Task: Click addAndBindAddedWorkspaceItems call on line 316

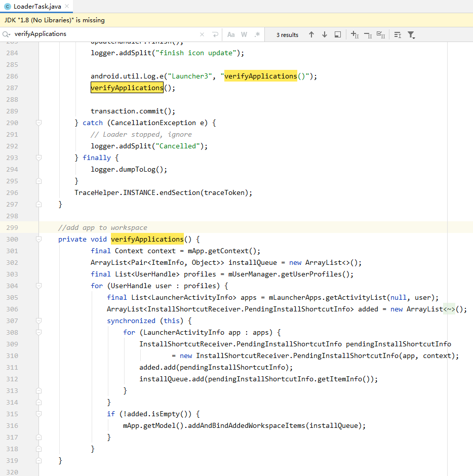Action: (x=246, y=425)
